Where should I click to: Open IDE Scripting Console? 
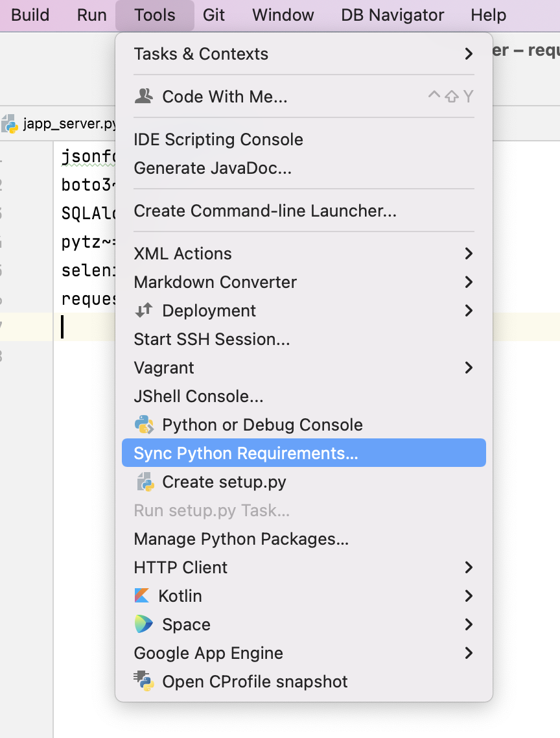(x=304, y=139)
